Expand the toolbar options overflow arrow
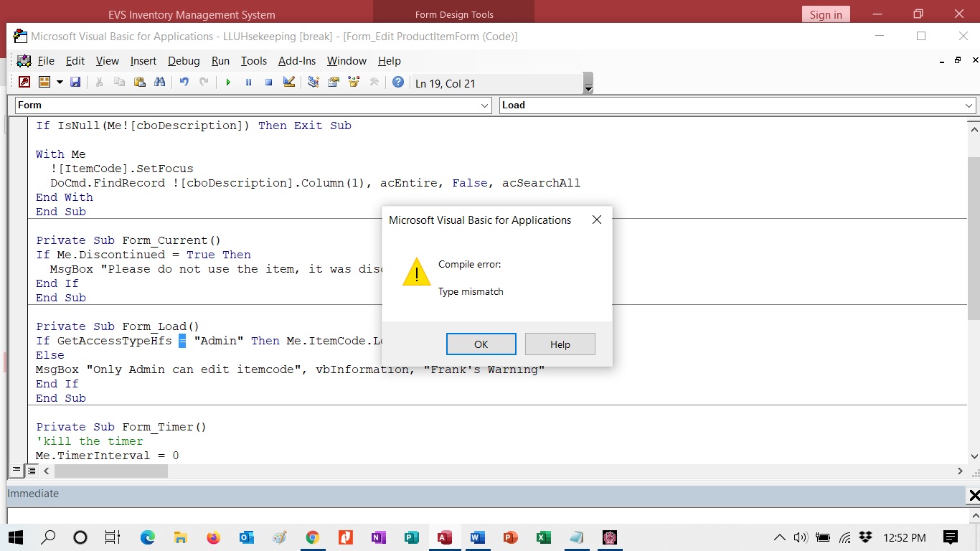This screenshot has height=551, width=980. coord(588,84)
